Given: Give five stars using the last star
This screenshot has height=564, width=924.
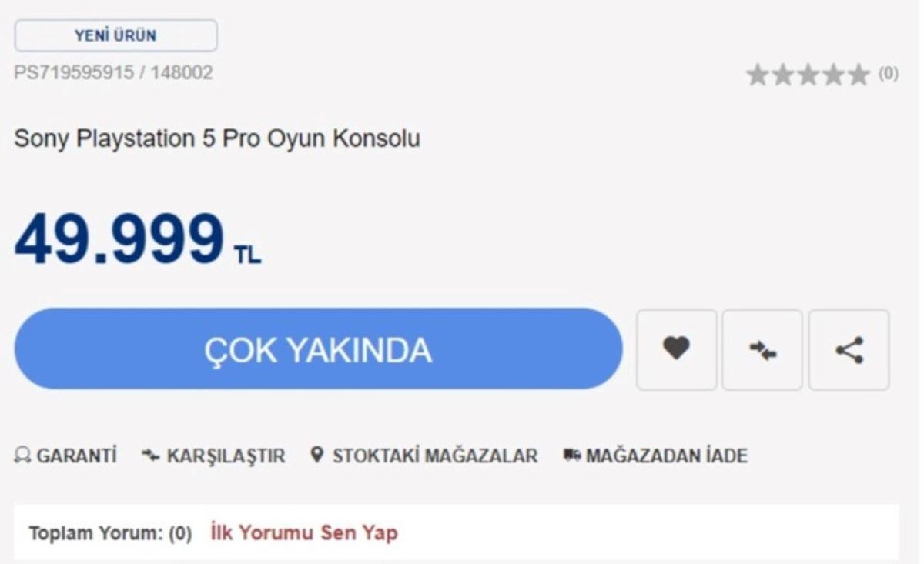Looking at the screenshot, I should point(859,75).
